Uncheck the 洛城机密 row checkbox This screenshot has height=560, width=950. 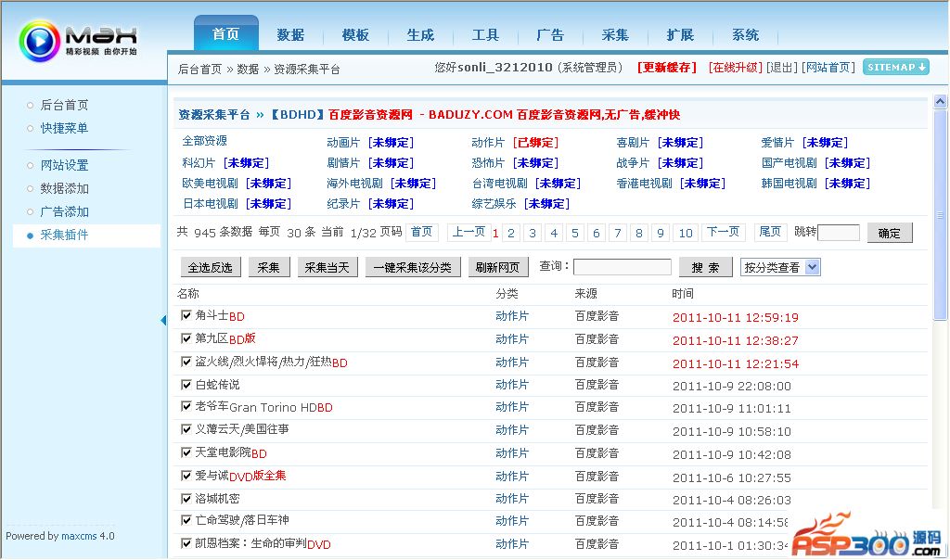click(186, 498)
